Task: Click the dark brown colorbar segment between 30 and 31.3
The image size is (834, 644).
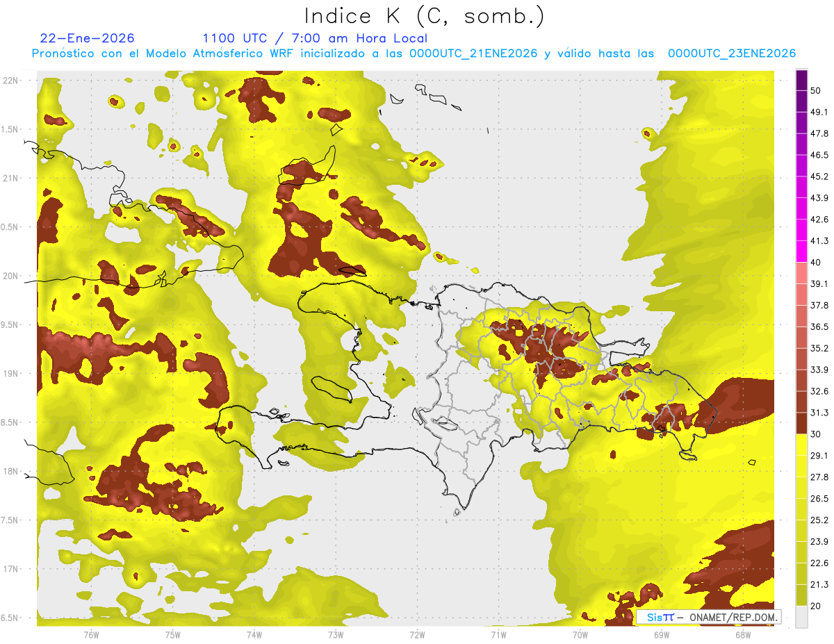Action: [801, 424]
